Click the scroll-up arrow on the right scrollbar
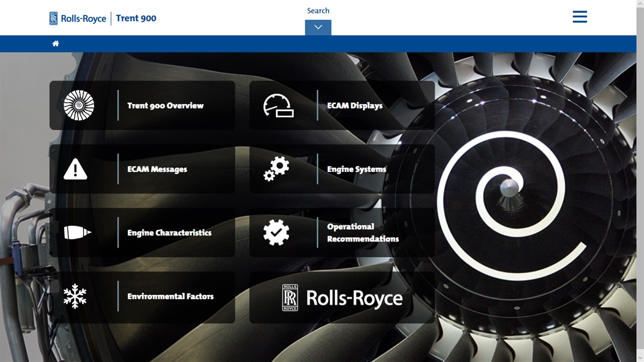Screen dimensions: 644x362 coord(640,3)
